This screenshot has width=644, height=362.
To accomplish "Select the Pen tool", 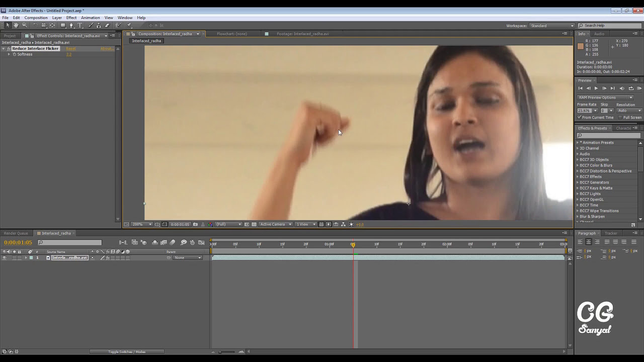I will pos(71,25).
